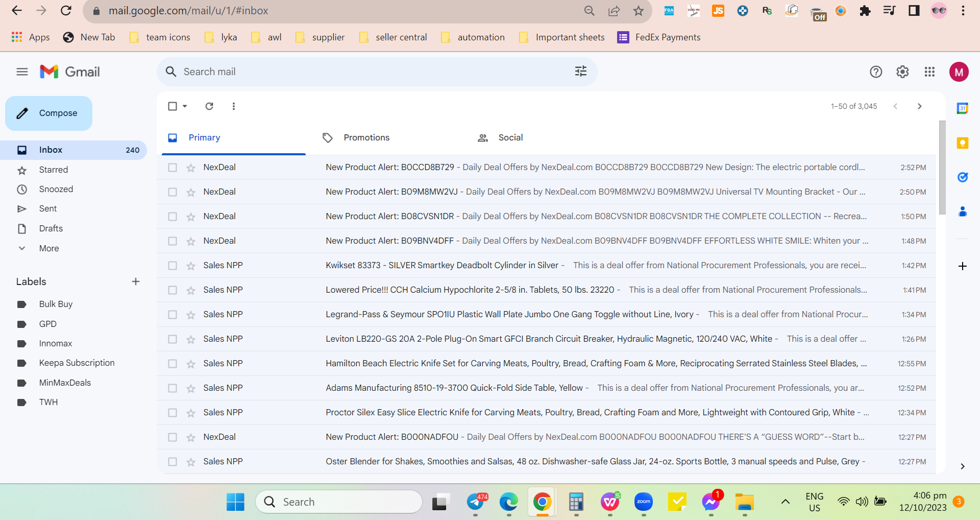Open Google Tasks side panel icon

coord(963,177)
